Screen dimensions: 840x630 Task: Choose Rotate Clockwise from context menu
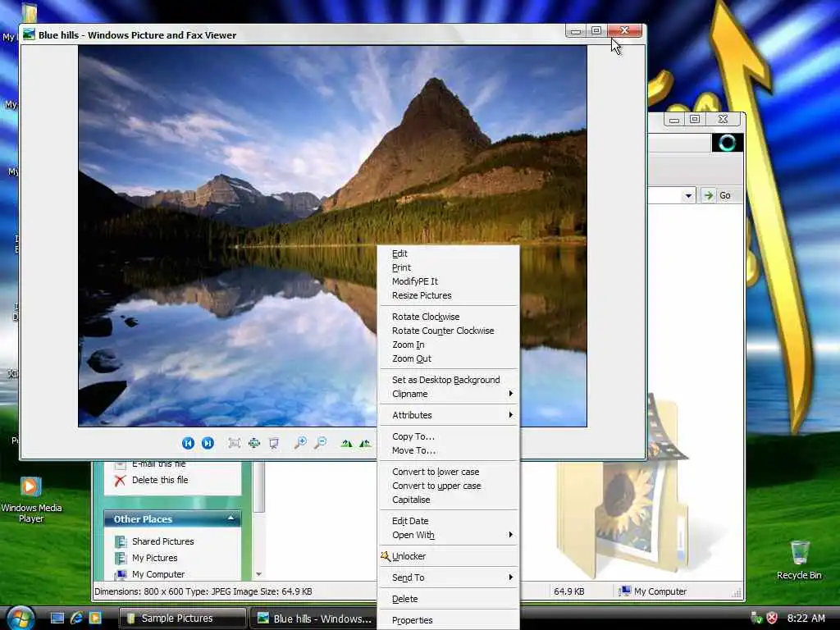click(449, 317)
